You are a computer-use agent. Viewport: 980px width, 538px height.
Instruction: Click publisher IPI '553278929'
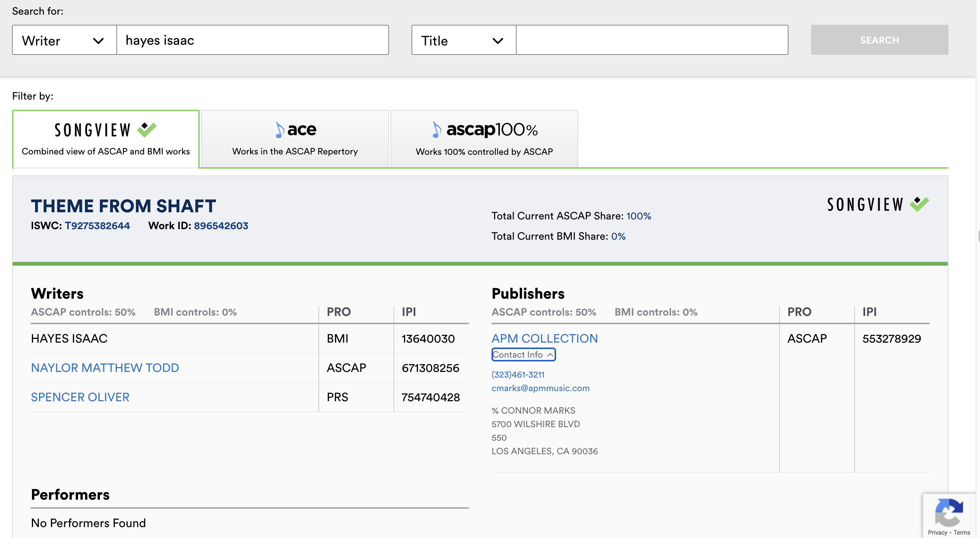click(x=891, y=339)
